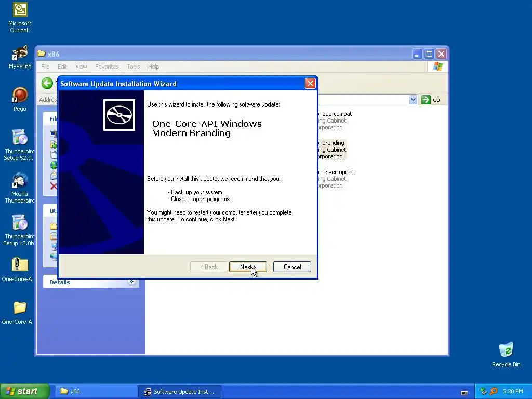The width and height of the screenshot is (532, 399).
Task: Click the safely remove hardware tray icon
Action: (x=484, y=391)
